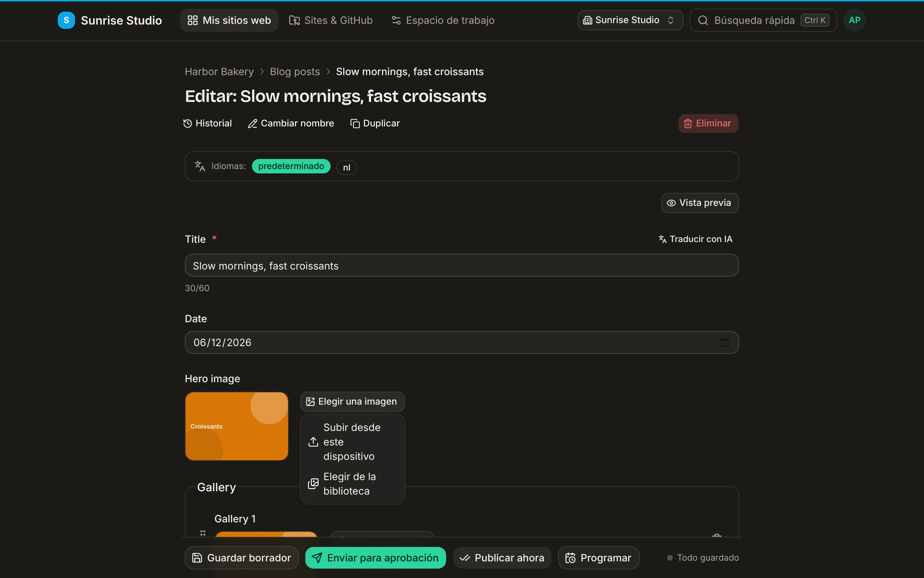Choose Subir desde este dispositivo
The image size is (924, 578).
352,442
